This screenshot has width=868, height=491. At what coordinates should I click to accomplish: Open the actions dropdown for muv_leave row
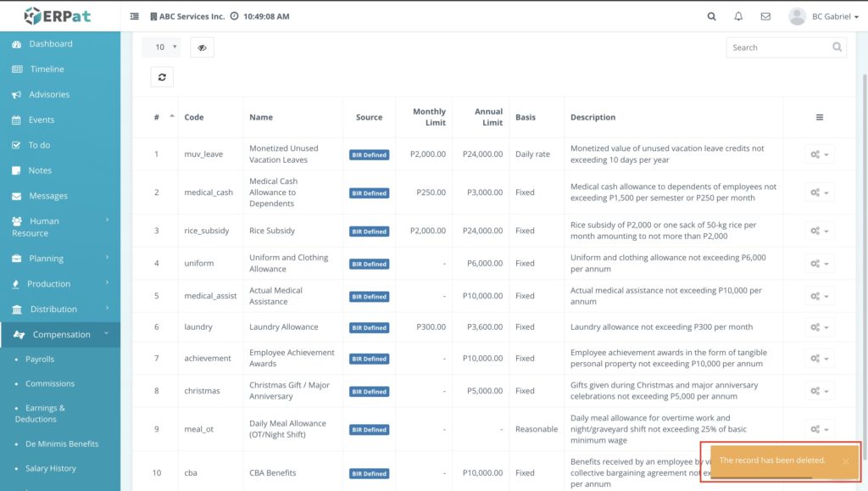coord(819,154)
